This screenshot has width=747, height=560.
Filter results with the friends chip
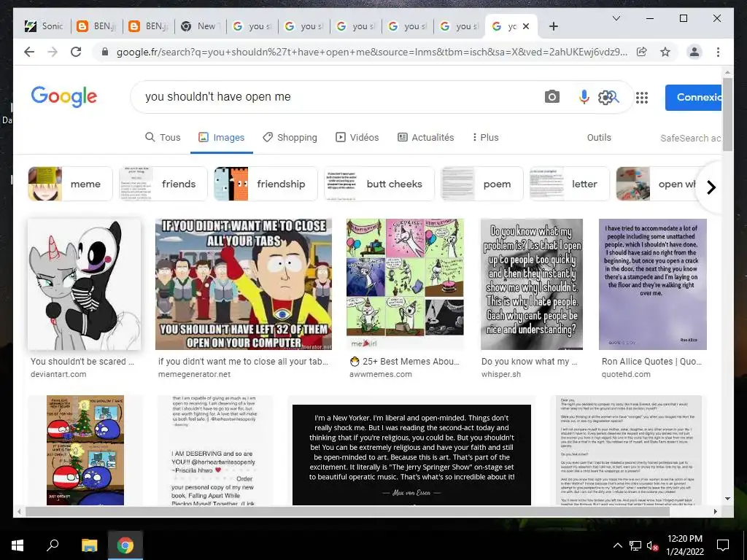coord(163,184)
